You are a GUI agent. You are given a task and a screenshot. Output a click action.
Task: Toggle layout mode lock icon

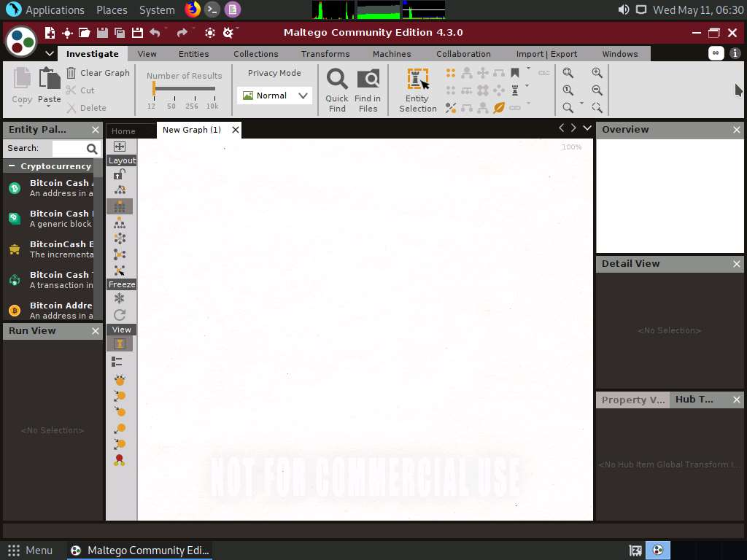[x=120, y=174]
